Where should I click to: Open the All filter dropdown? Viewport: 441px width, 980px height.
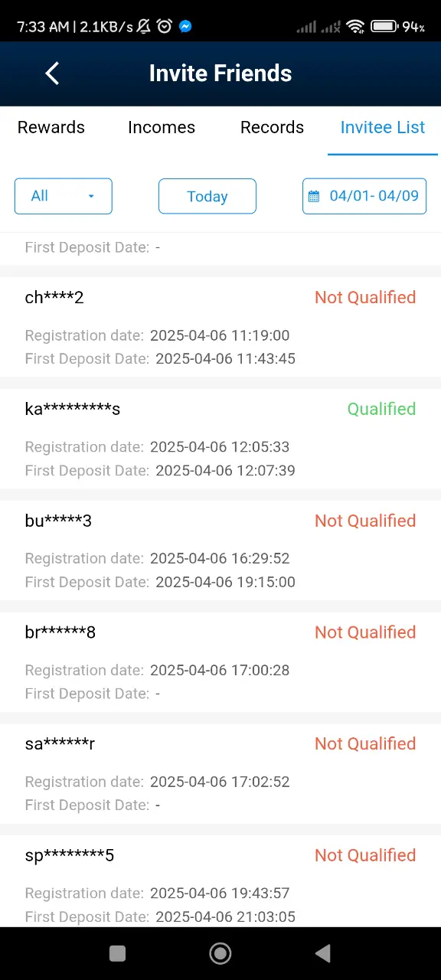pyautogui.click(x=64, y=196)
